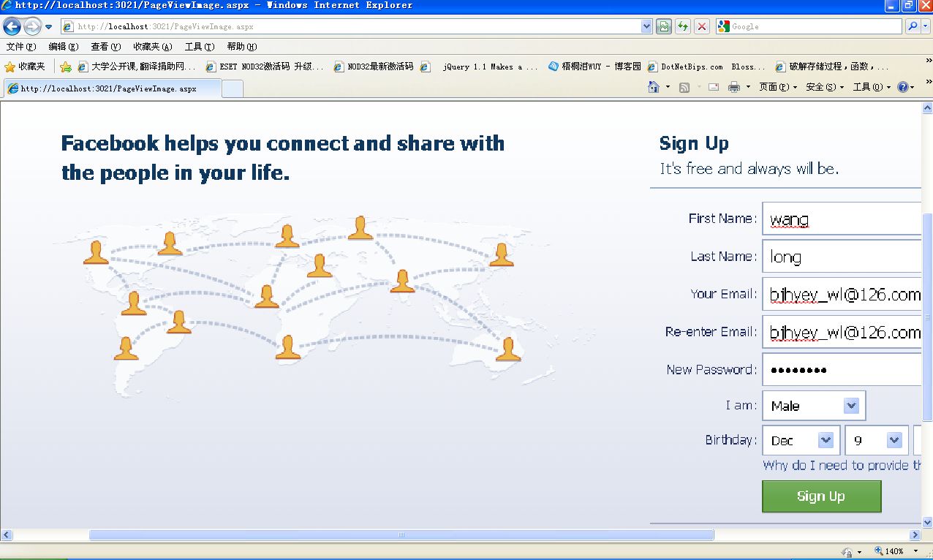Open the birthday month Dec dropdown

click(801, 440)
